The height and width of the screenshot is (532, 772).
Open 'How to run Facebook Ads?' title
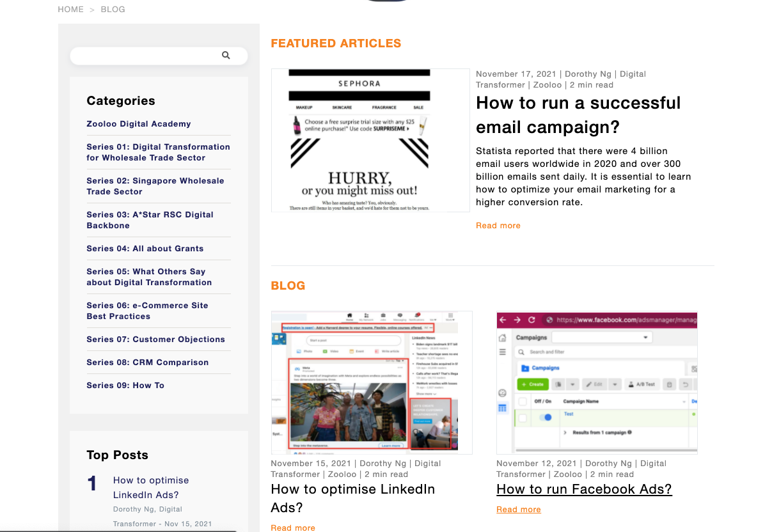(x=584, y=489)
